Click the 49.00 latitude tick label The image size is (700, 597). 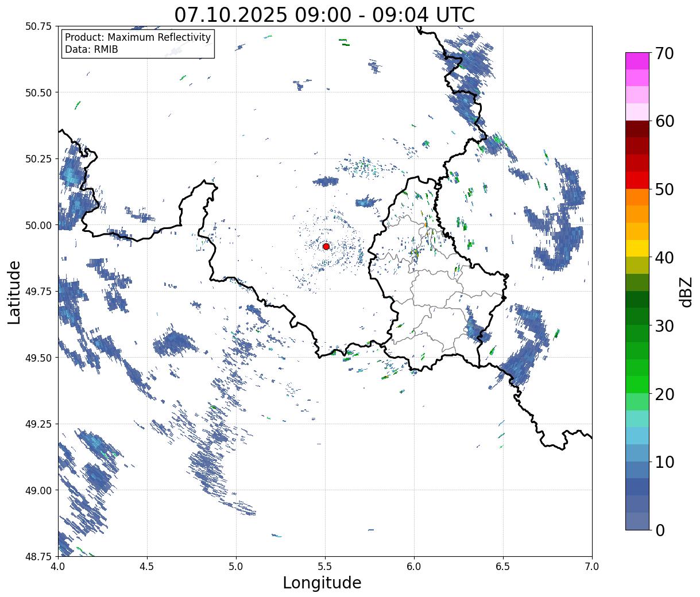[38, 490]
